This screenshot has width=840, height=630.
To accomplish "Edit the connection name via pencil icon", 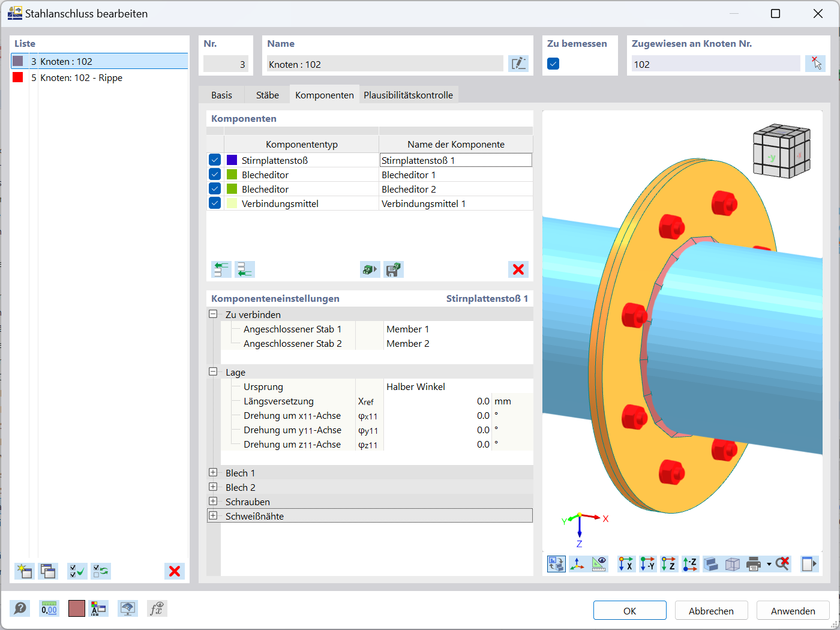I will (518, 64).
